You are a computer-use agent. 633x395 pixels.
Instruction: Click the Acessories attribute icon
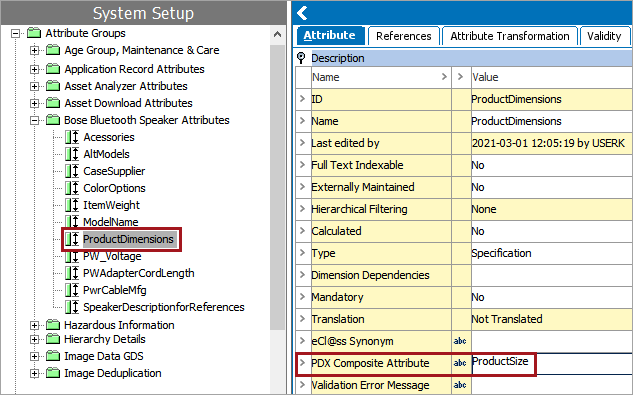[72, 137]
